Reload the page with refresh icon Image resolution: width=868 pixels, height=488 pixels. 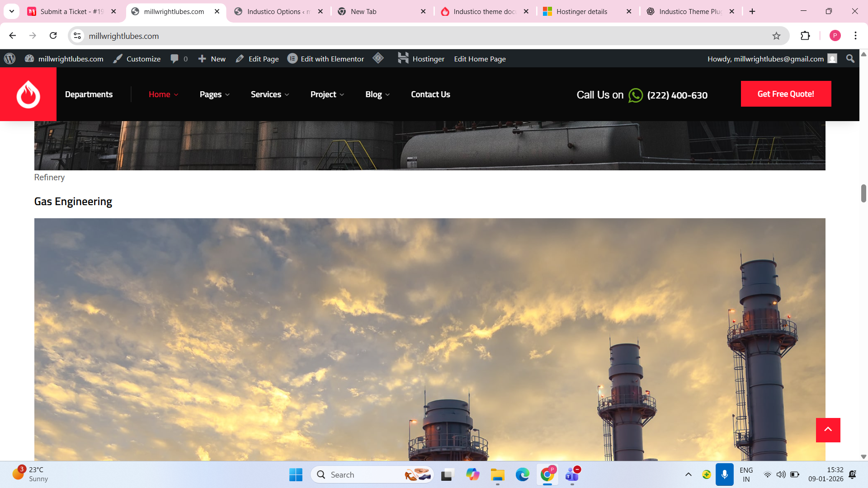[53, 36]
